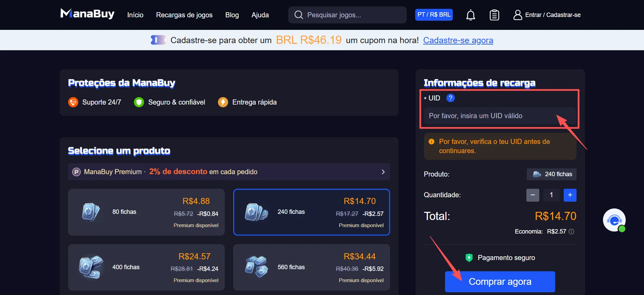Click the Entrega rápida label
The width and height of the screenshot is (644, 295).
click(x=255, y=102)
